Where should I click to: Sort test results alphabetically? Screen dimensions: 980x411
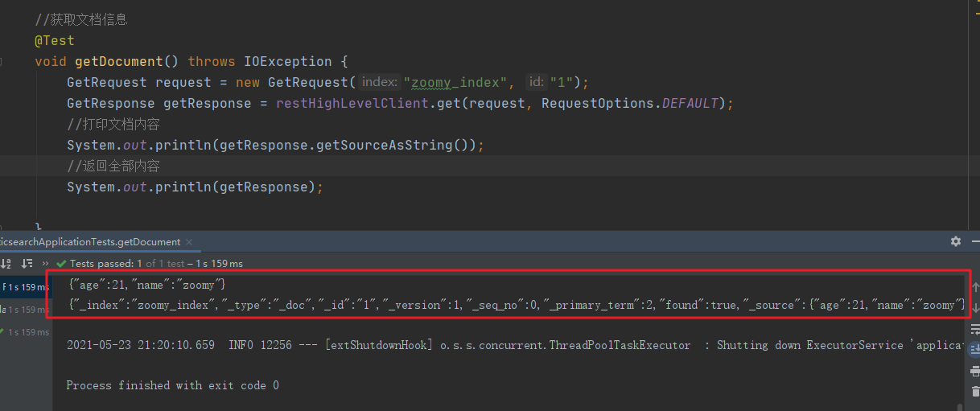click(6, 263)
